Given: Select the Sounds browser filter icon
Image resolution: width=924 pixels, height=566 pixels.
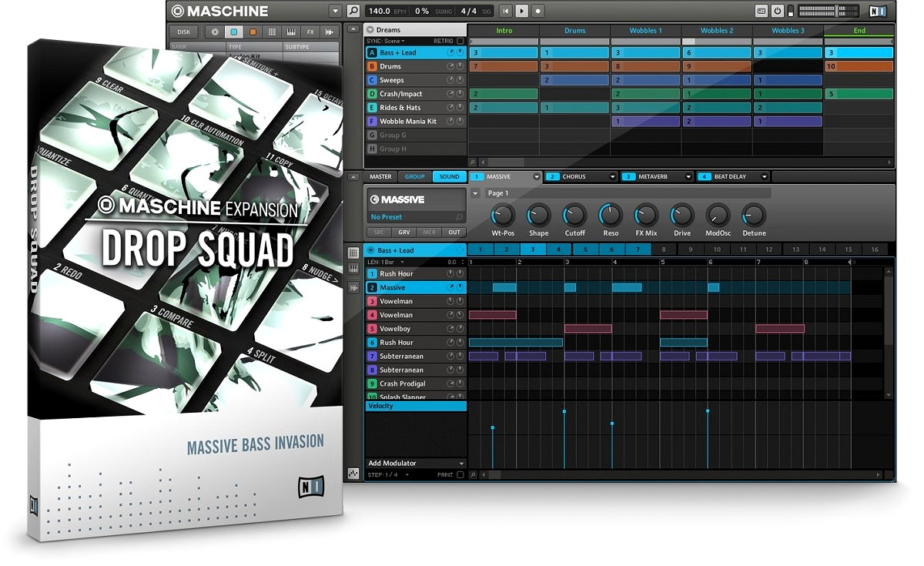Looking at the screenshot, I should 252,32.
